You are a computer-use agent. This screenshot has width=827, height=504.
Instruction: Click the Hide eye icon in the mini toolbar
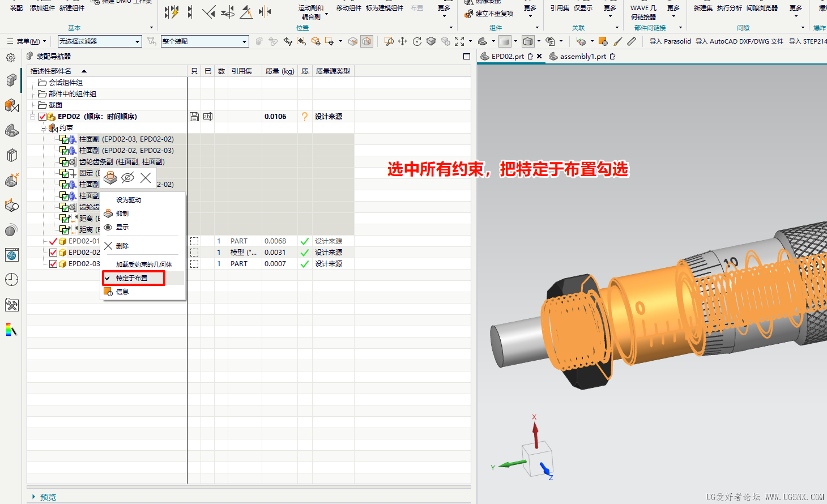tap(128, 178)
